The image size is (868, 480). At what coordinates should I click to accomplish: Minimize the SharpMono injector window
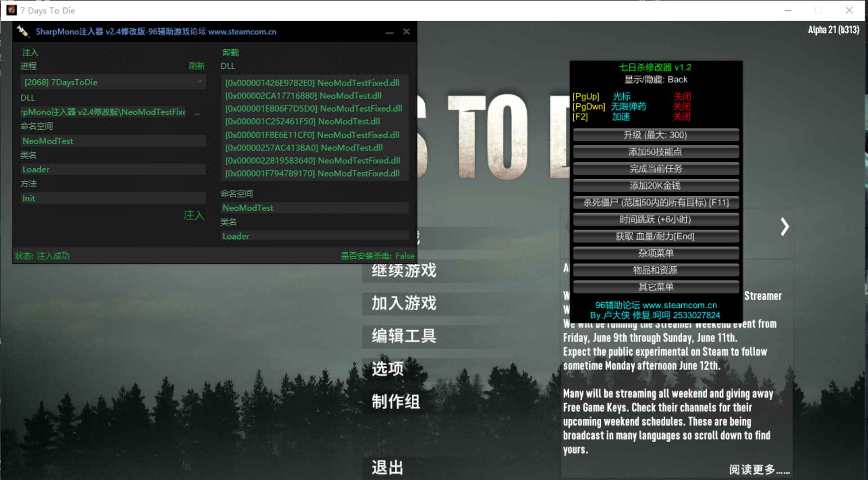(389, 32)
